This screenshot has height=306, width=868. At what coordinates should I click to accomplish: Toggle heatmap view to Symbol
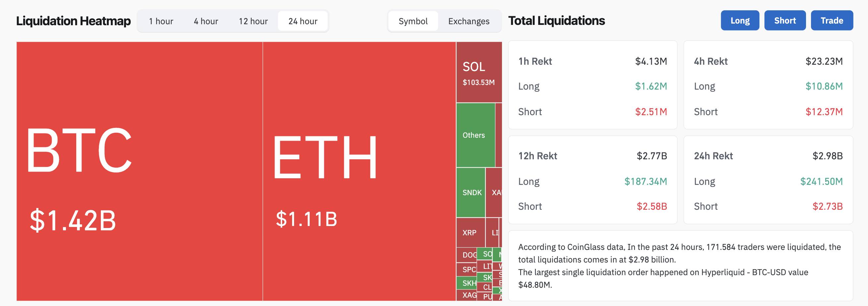tap(413, 21)
